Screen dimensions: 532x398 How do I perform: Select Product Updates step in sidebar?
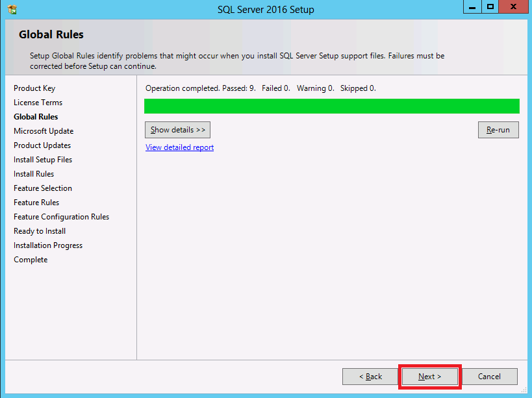(42, 145)
